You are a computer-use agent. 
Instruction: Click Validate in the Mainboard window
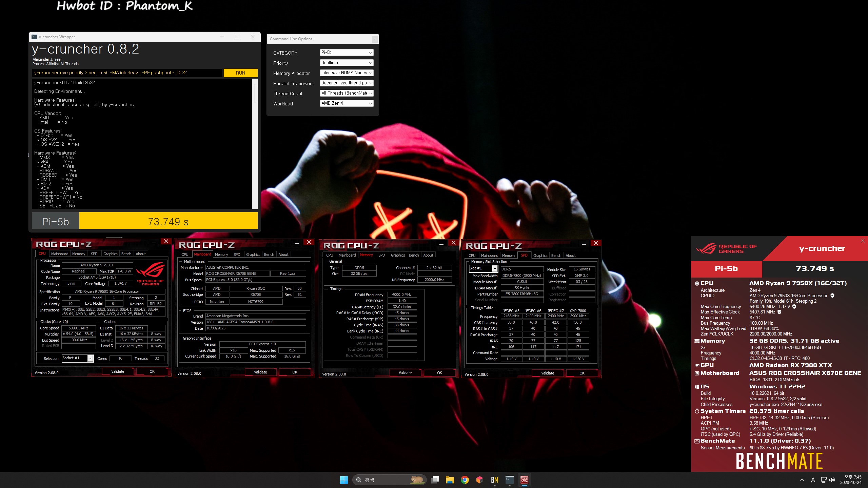pos(260,372)
